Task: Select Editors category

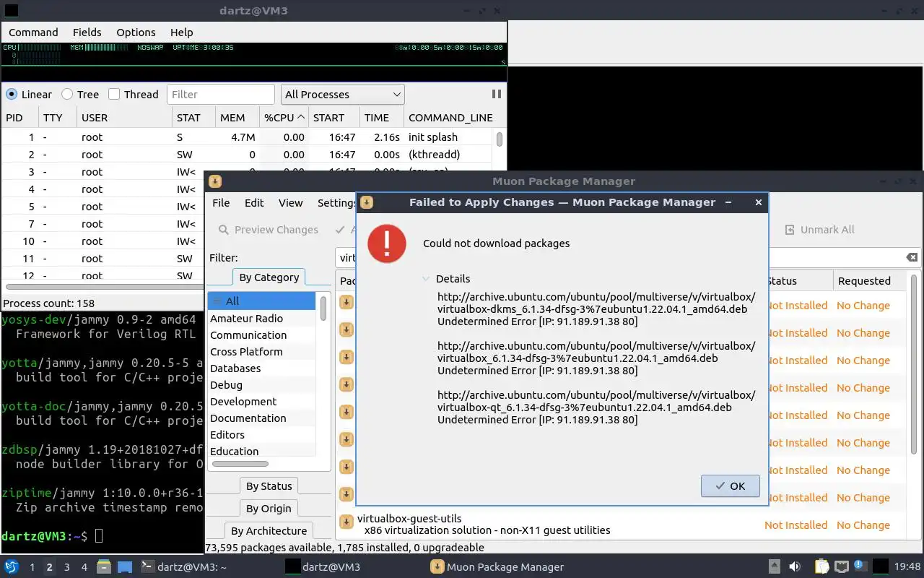Action: pyautogui.click(x=261, y=435)
